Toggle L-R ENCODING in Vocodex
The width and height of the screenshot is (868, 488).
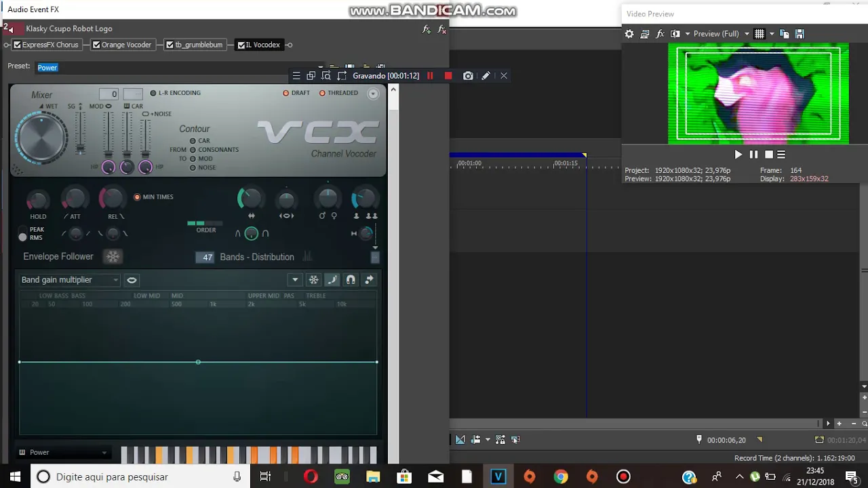[x=175, y=93]
